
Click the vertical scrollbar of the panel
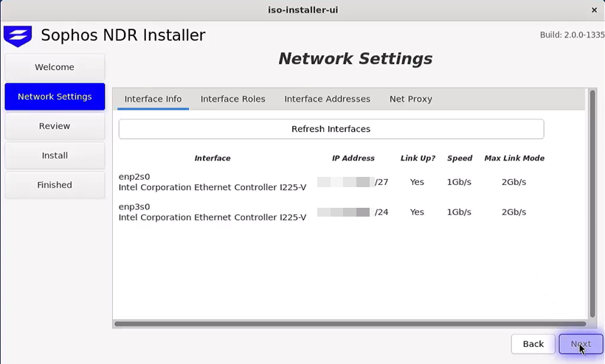click(x=592, y=203)
